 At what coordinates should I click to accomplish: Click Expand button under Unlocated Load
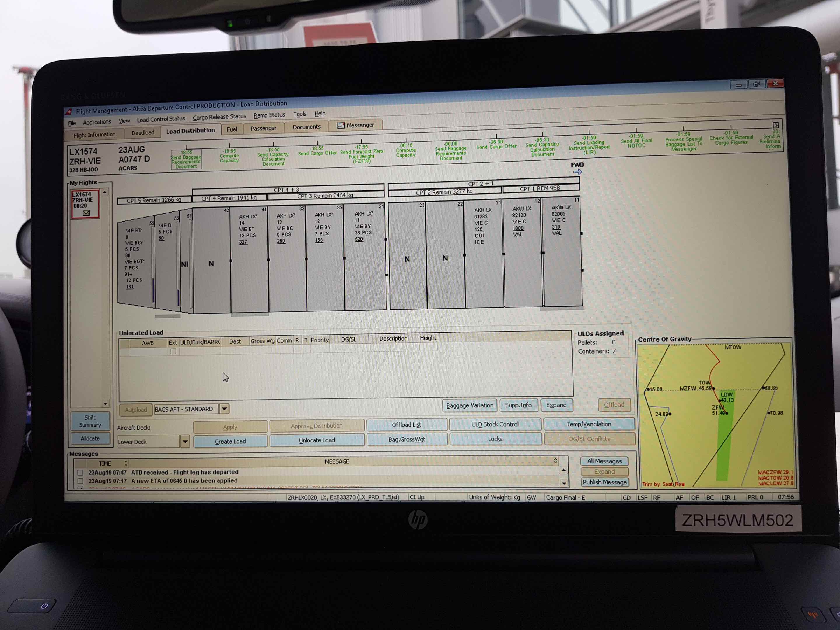tap(556, 405)
